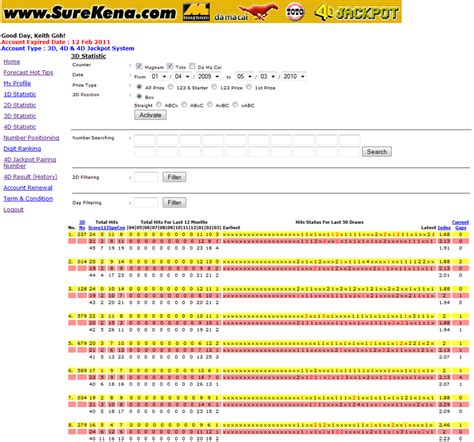Viewport: 474px width, 442px height.
Task: Click the first Number Searching input box
Action: tap(145, 140)
